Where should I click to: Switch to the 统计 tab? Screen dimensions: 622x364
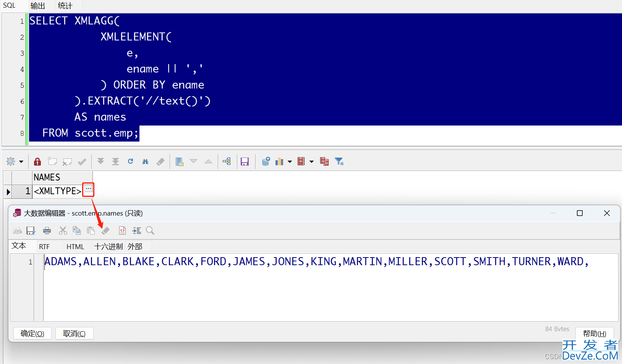65,6
